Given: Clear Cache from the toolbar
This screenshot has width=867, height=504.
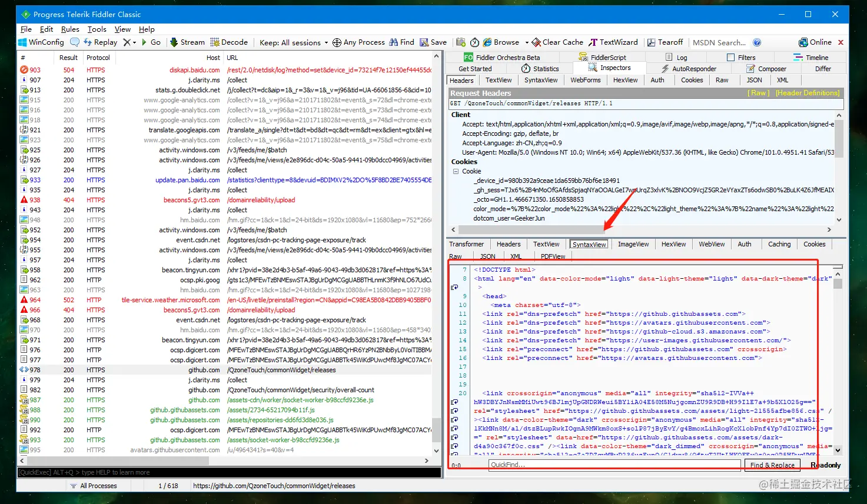Looking at the screenshot, I should pos(557,42).
